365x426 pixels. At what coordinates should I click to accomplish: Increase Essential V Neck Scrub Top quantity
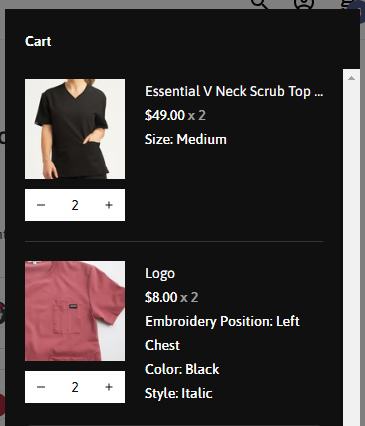point(109,205)
